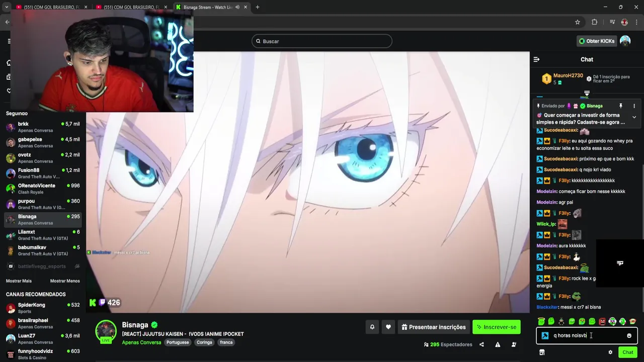Unpin the pinned message by Bisnaga
Image resolution: width=644 pixels, height=362 pixels.
[x=621, y=106]
